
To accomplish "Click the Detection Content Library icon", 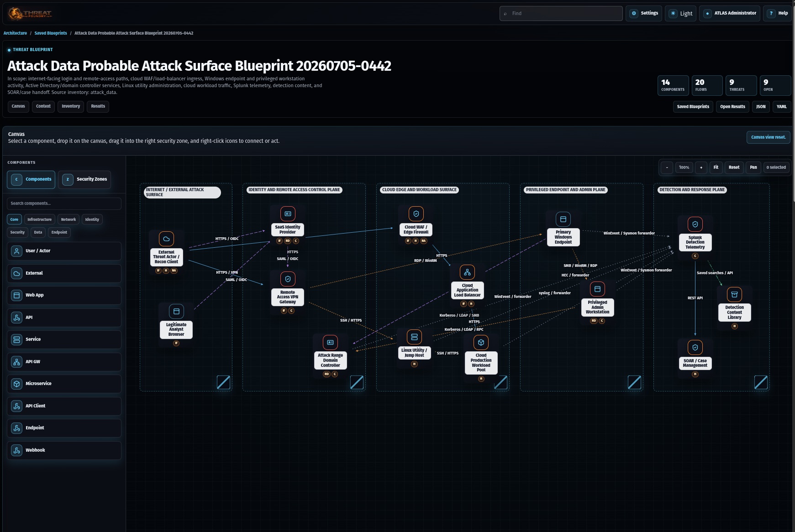I will pyautogui.click(x=734, y=294).
